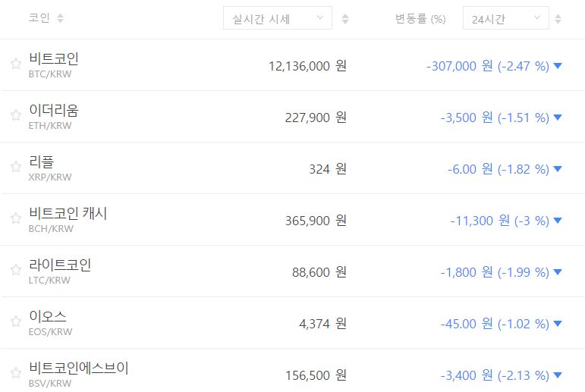This screenshot has height=392, width=585.
Task: Click the 리플 price 324 원
Action: [328, 169]
